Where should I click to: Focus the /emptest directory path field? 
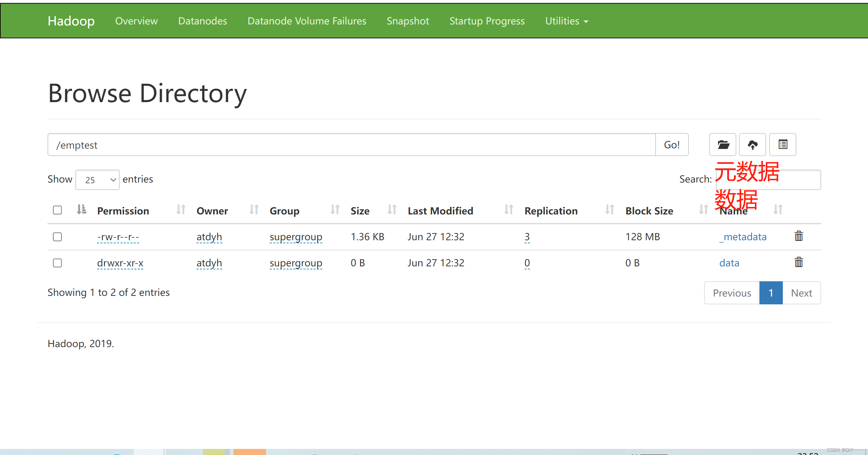pos(352,145)
